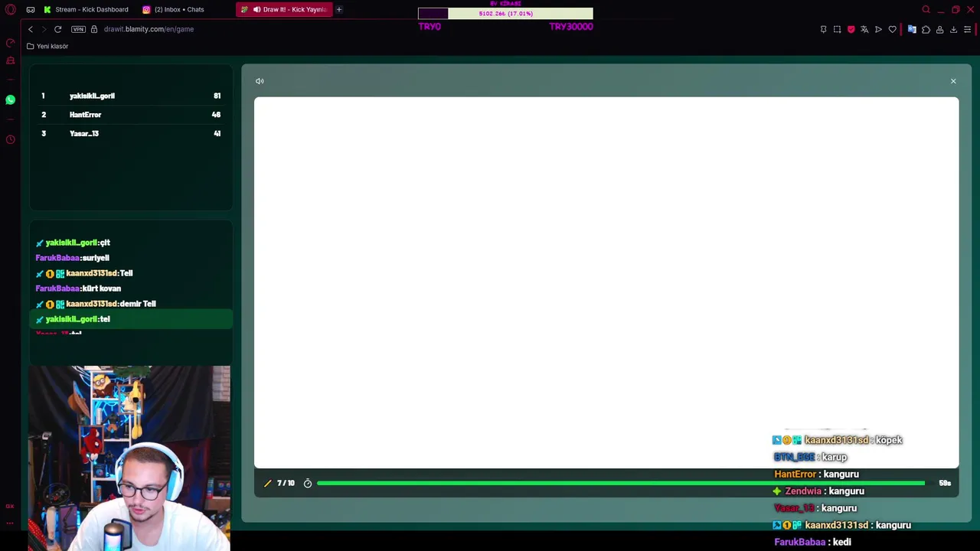Click the TRY30000 goal label

tap(571, 26)
